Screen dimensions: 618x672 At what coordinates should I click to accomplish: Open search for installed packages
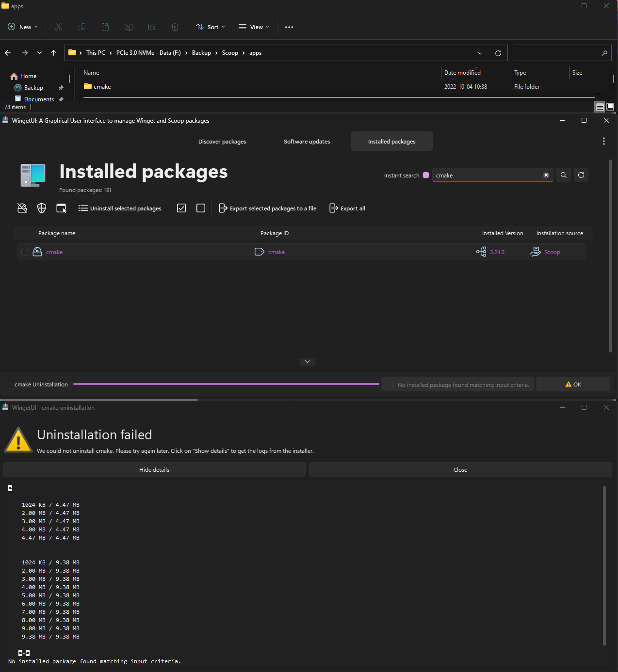(x=563, y=175)
